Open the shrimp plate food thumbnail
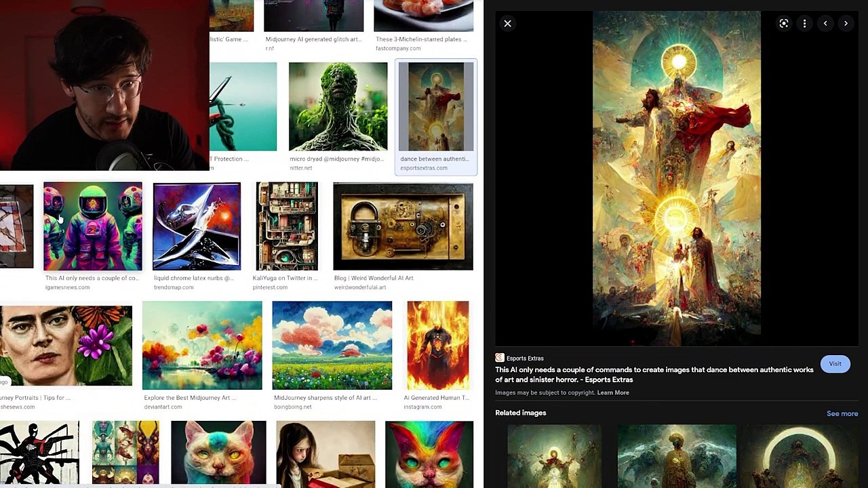Viewport: 868px width, 488px height. (x=424, y=16)
